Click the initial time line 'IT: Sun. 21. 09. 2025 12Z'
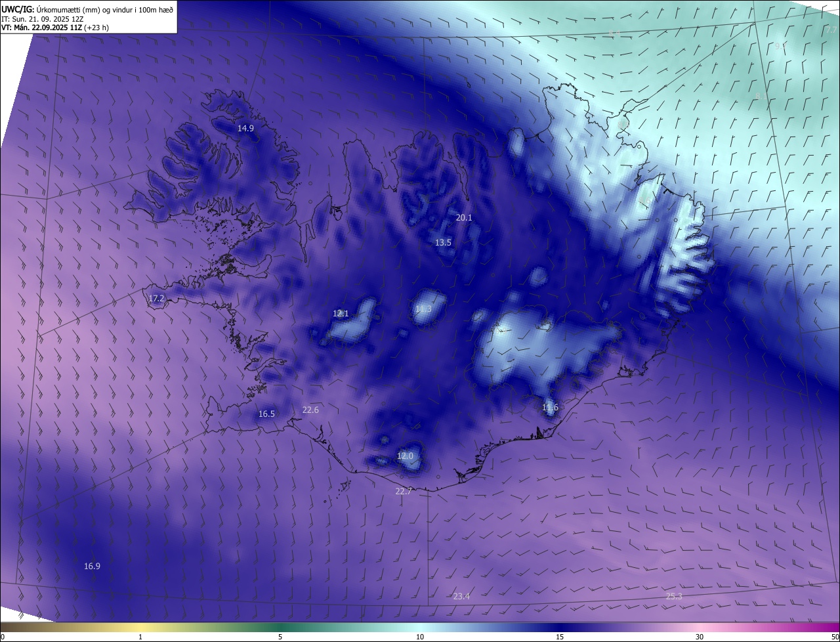Screen dimensions: 840x642 pyautogui.click(x=43, y=19)
